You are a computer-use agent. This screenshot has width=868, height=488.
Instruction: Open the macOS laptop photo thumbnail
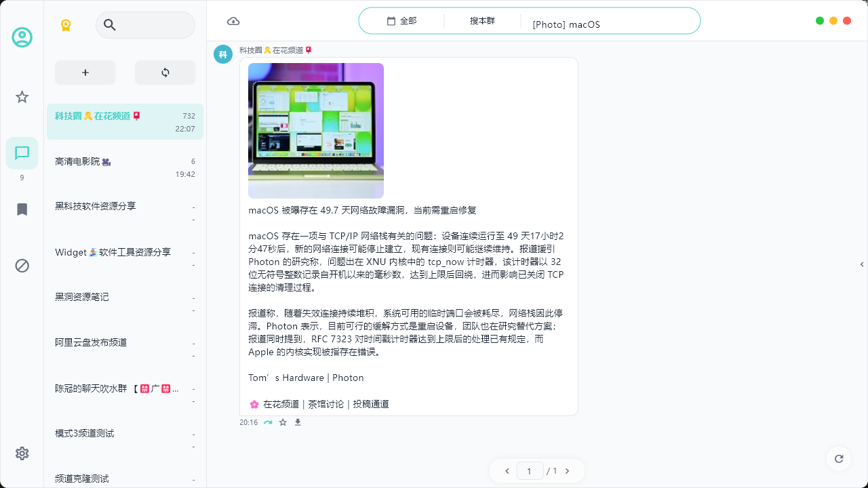[x=316, y=131]
